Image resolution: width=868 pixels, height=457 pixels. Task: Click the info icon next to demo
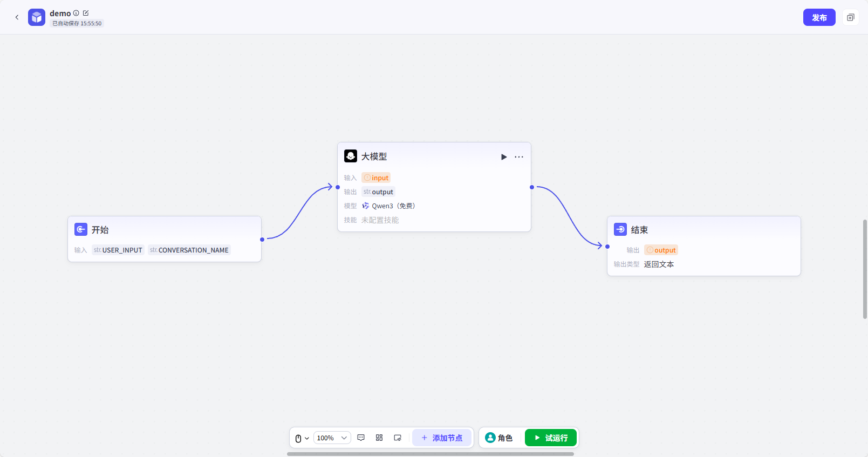tap(76, 13)
